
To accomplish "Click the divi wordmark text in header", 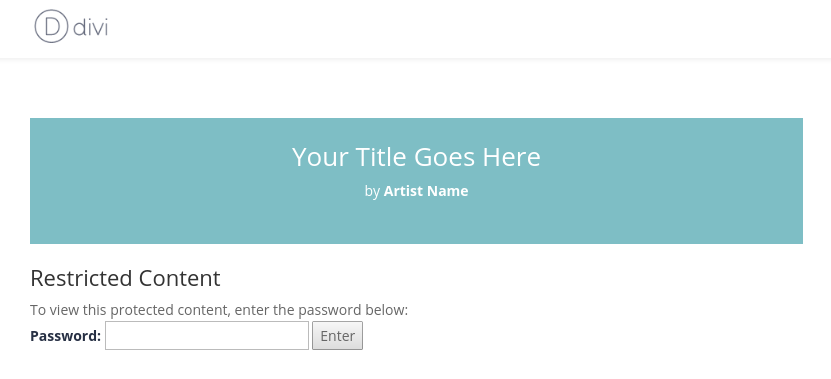I will coord(91,26).
